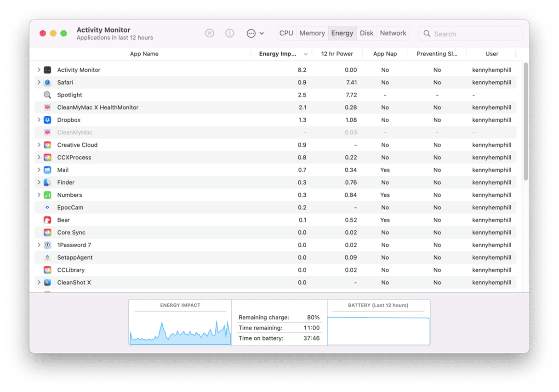Select the 1Password 7 icon

47,245
